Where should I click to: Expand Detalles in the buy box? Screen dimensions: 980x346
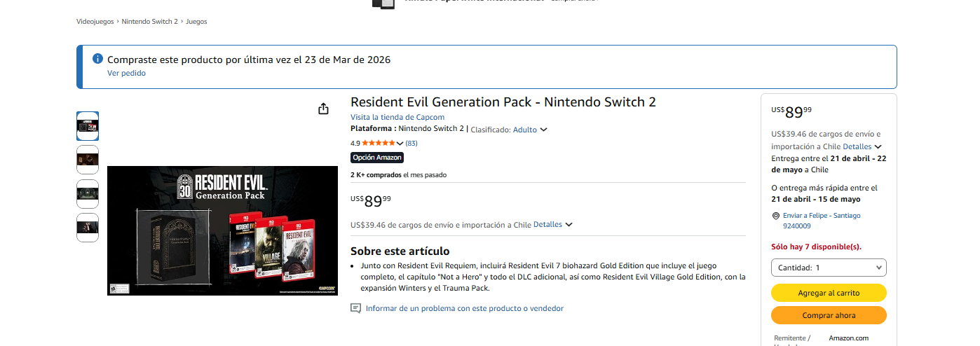(862, 146)
